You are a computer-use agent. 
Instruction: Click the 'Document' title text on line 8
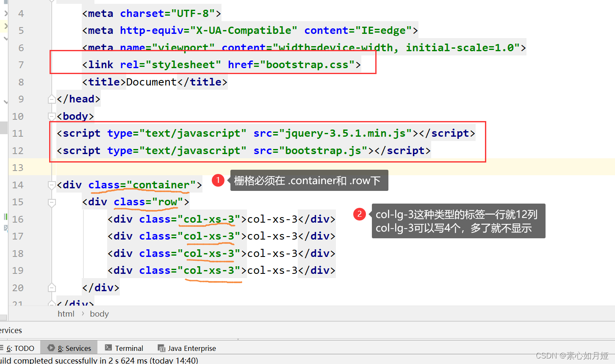tap(151, 82)
